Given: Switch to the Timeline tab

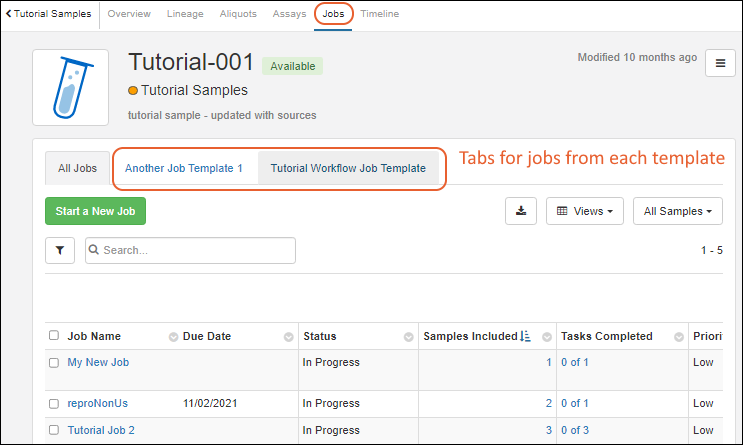Looking at the screenshot, I should point(379,14).
